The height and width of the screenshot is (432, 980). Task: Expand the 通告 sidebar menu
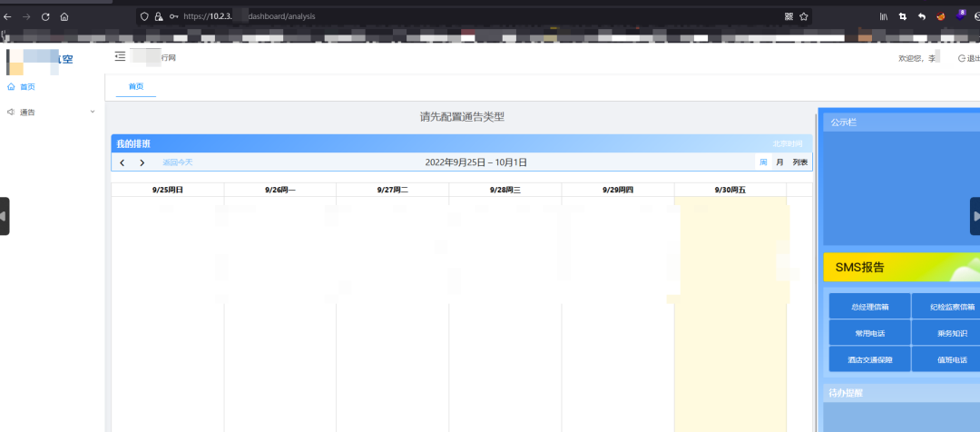[53, 112]
